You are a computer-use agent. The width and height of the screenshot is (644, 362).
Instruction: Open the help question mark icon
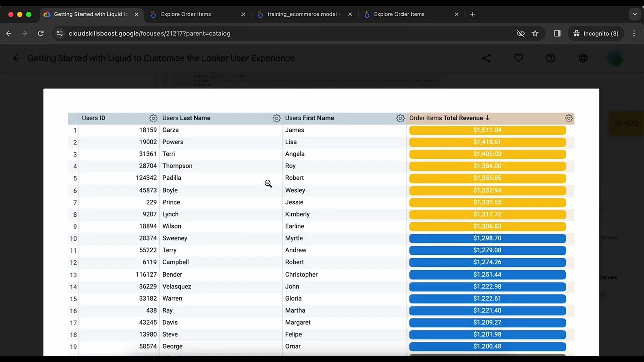(x=551, y=58)
